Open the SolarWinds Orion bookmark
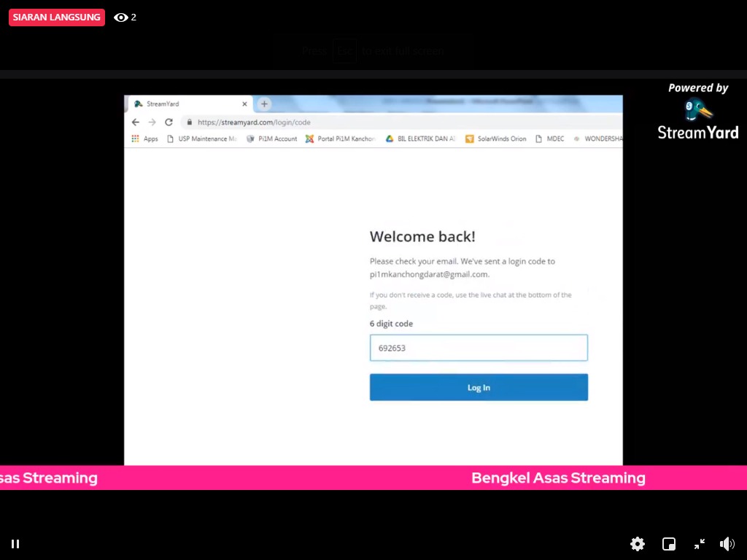 coord(496,139)
